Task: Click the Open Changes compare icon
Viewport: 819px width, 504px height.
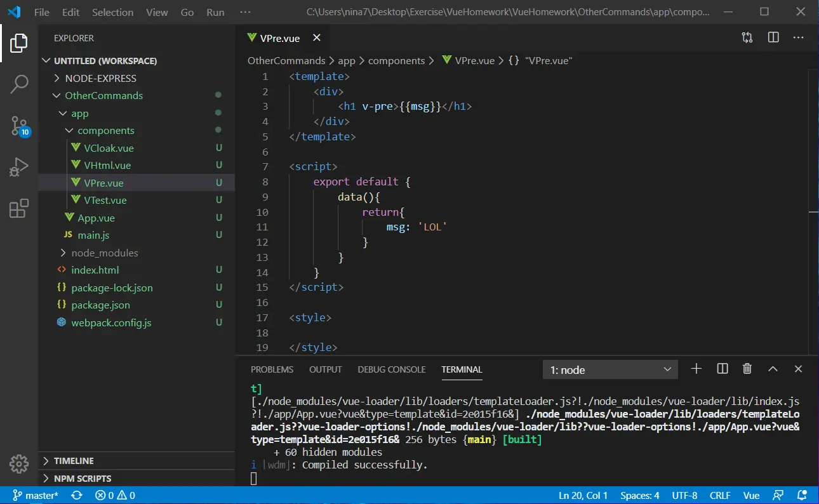Action: (747, 38)
